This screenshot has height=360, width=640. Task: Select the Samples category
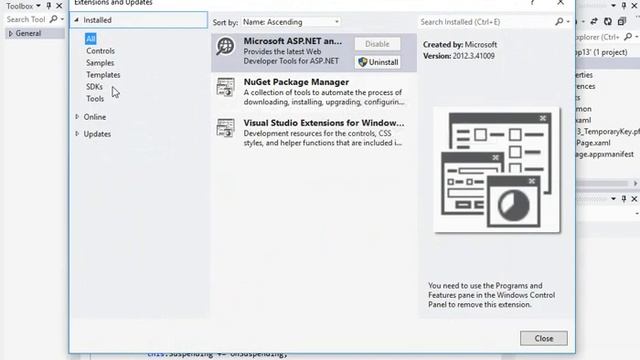point(100,63)
